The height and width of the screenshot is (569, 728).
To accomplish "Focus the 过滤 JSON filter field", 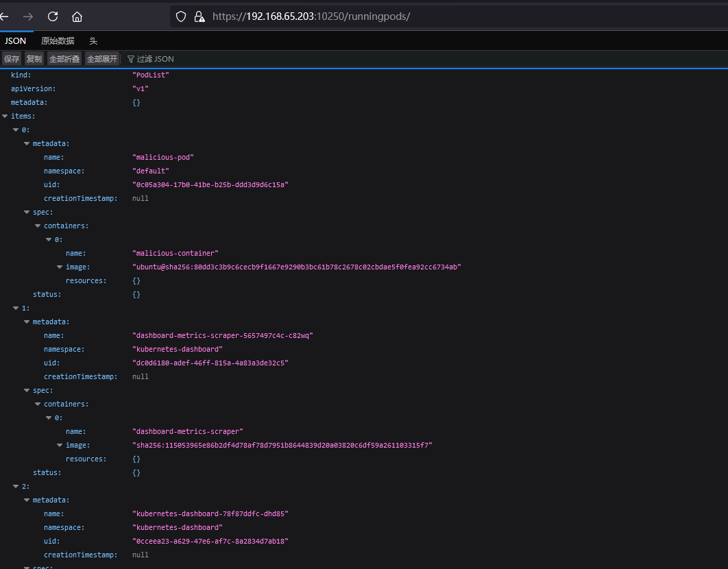I will [x=156, y=59].
